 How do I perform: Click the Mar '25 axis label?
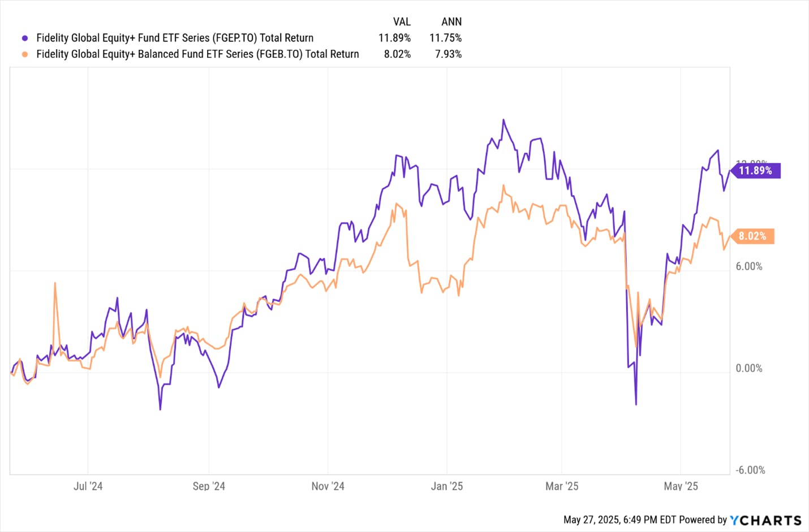pos(562,486)
